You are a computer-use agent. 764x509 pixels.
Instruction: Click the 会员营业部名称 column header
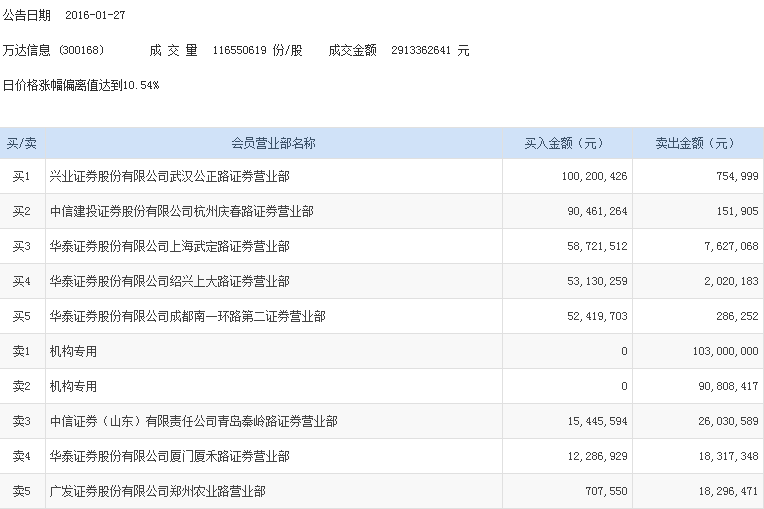[x=273, y=143]
